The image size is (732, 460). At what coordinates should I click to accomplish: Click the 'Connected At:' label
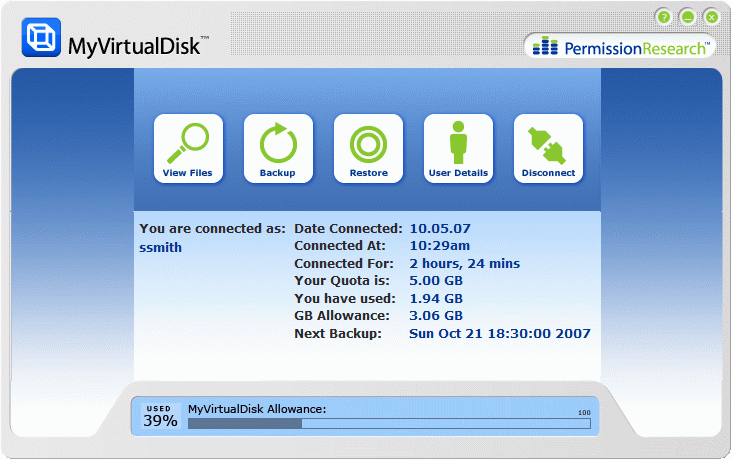(x=340, y=246)
